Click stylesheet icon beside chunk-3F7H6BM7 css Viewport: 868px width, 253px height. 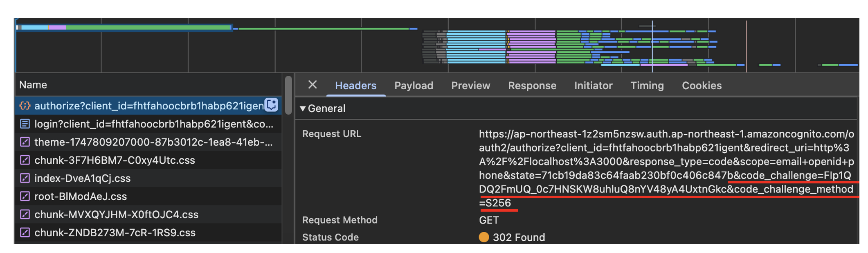pos(25,160)
